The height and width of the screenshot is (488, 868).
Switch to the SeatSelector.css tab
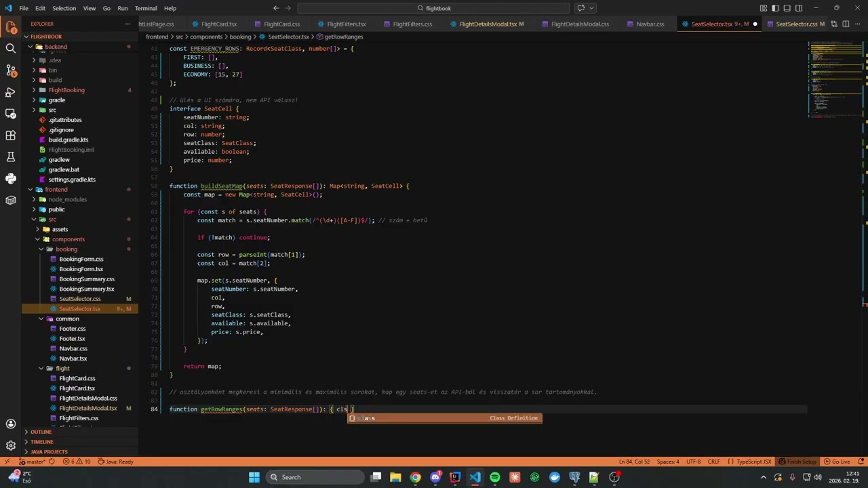[x=796, y=24]
